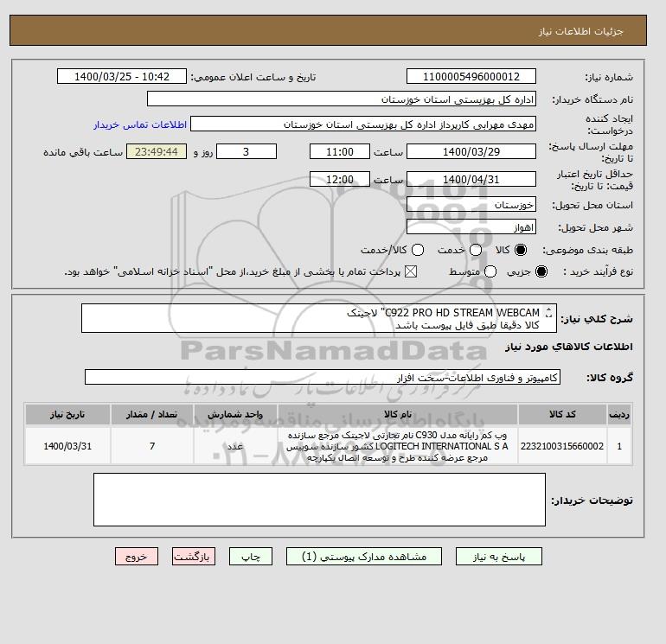Click the واحد شمارش column header

pyautogui.click(x=235, y=414)
